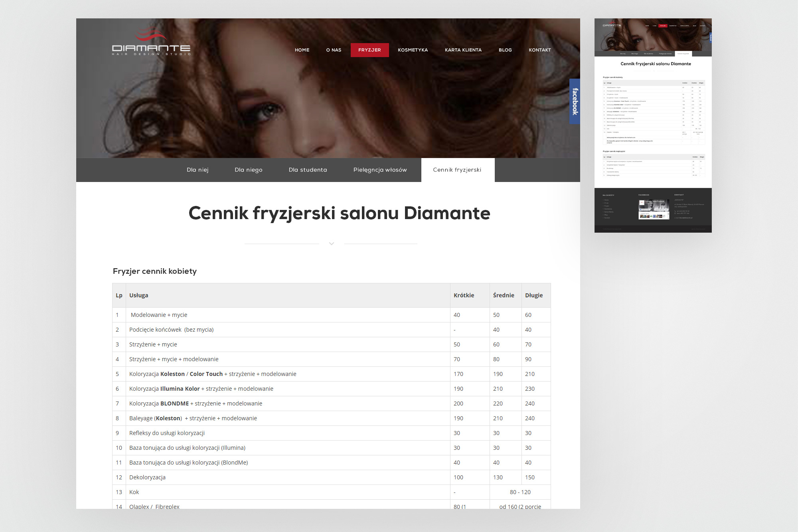Open the Dla studenta tab
798x532 pixels.
308,170
